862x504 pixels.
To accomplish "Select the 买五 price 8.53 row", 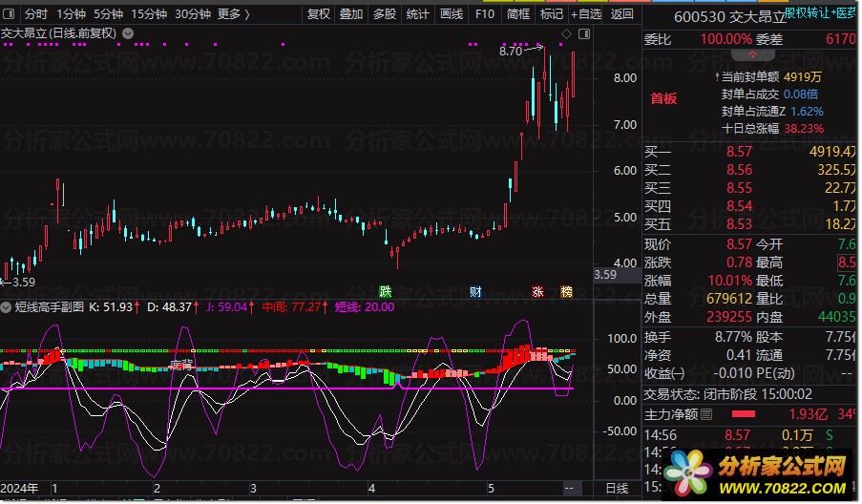I will pos(750,224).
